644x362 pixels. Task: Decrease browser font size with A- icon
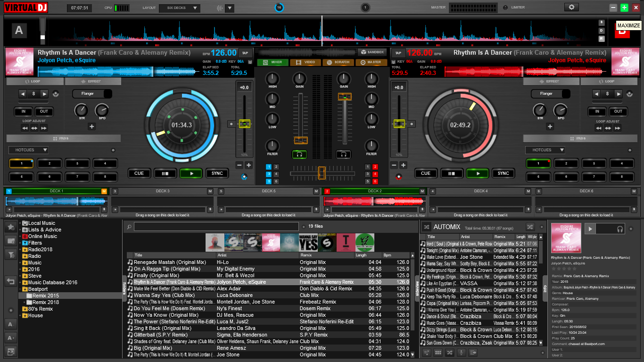click(10, 324)
